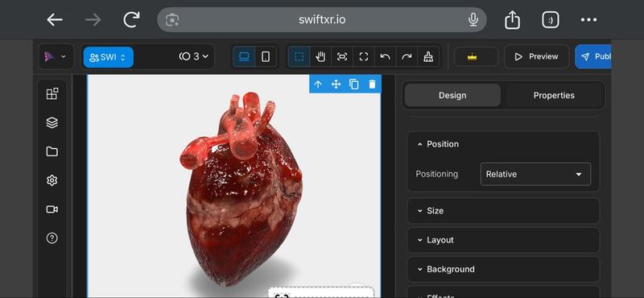Click the Preview button

click(x=536, y=56)
